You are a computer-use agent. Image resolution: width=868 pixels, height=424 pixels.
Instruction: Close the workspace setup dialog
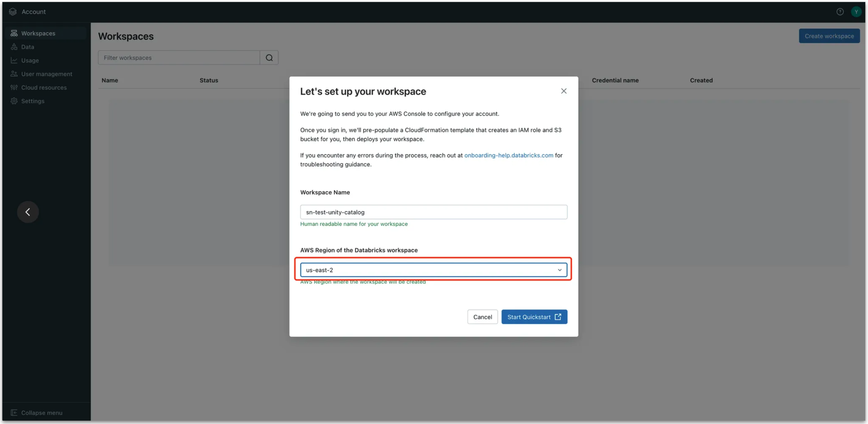coord(563,91)
